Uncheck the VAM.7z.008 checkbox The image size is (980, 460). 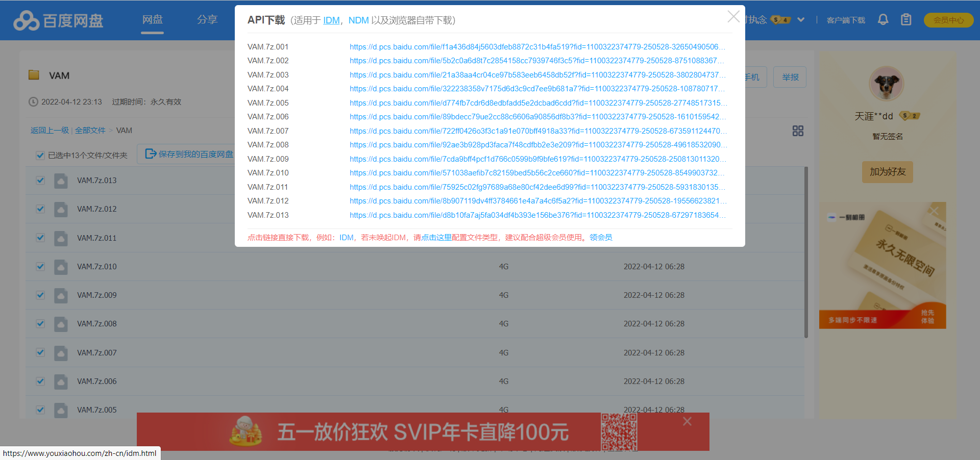(x=41, y=324)
